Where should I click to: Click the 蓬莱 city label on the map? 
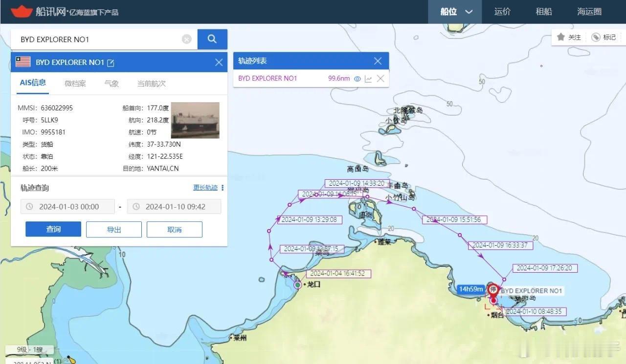coord(384,241)
